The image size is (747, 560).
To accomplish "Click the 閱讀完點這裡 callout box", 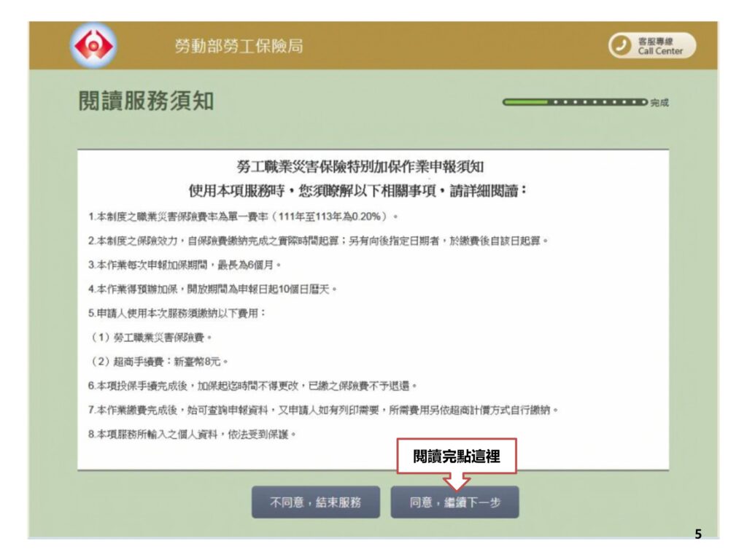I will 456,456.
